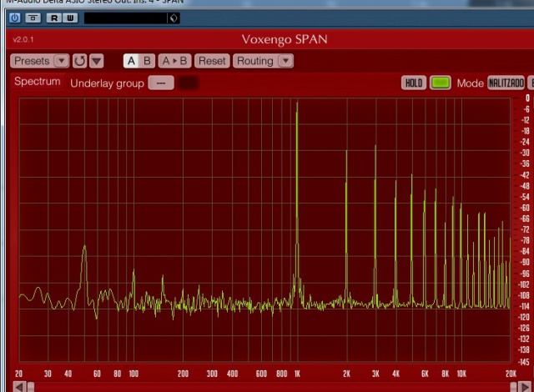Screen dimensions: 534x392
Task: Open the Underlay group selector
Action: point(161,83)
